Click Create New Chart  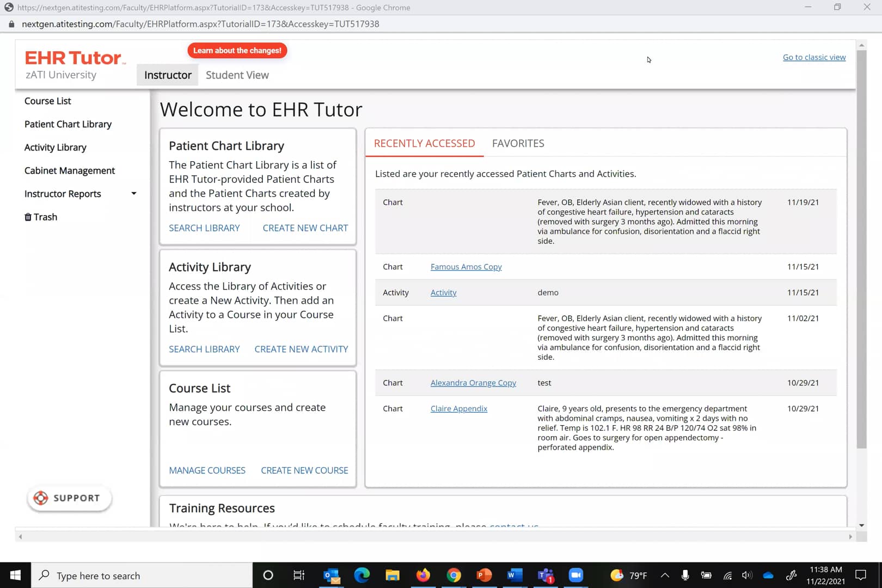tap(305, 228)
